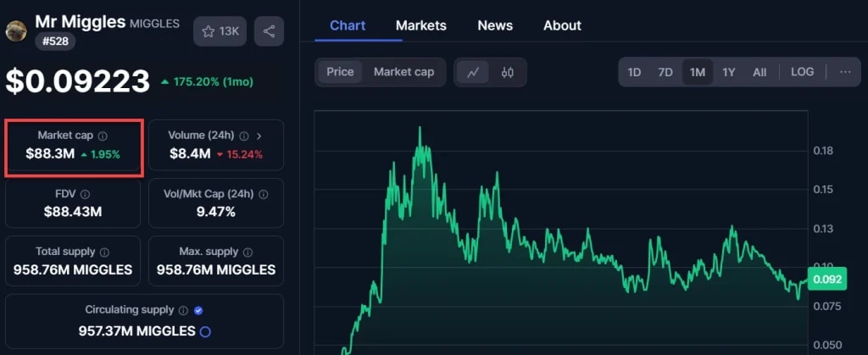Screen dimensions: 868x355
Task: Open the Markets tab
Action: [420, 25]
